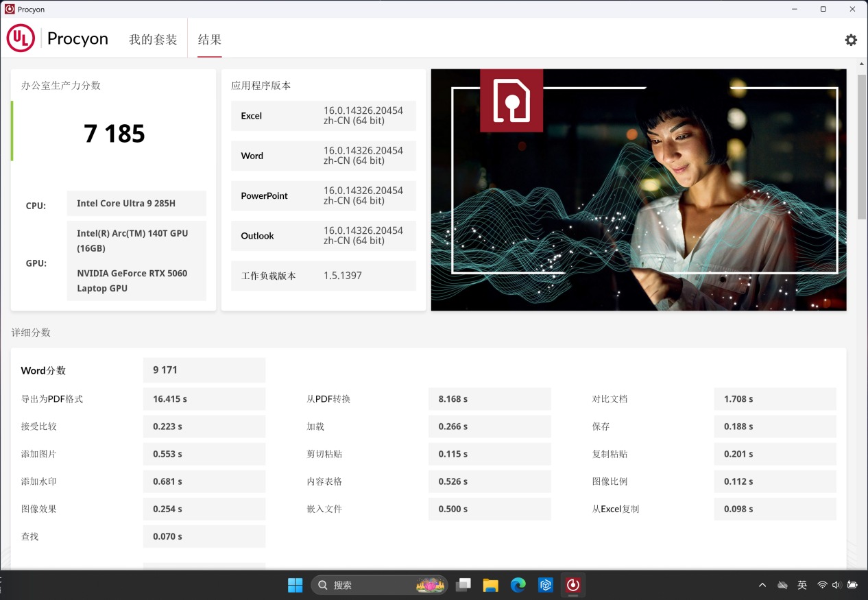Click the UL logo in the header
868x600 pixels.
click(x=20, y=38)
